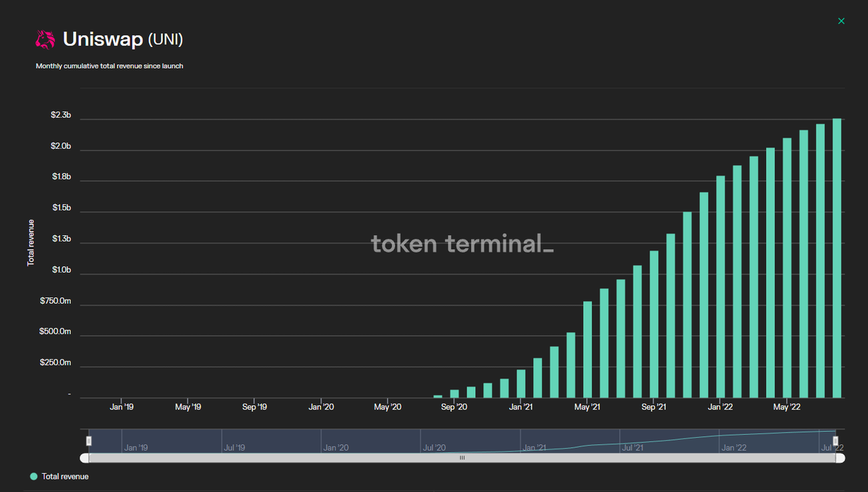Click the May '22 x-axis label
The height and width of the screenshot is (492, 868).
pyautogui.click(x=787, y=407)
